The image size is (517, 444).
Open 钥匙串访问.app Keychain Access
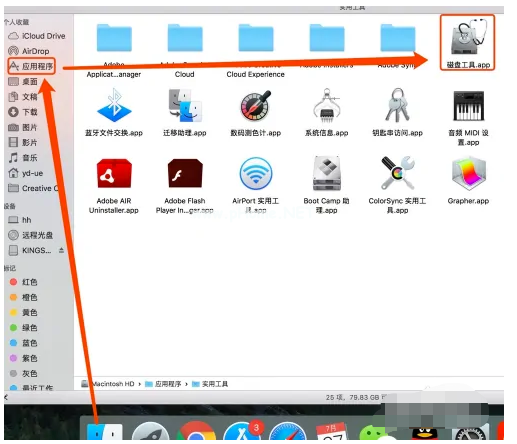click(x=397, y=105)
